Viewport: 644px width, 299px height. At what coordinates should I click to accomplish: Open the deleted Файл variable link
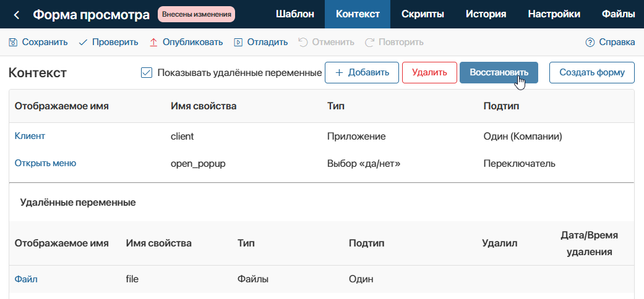(26, 279)
